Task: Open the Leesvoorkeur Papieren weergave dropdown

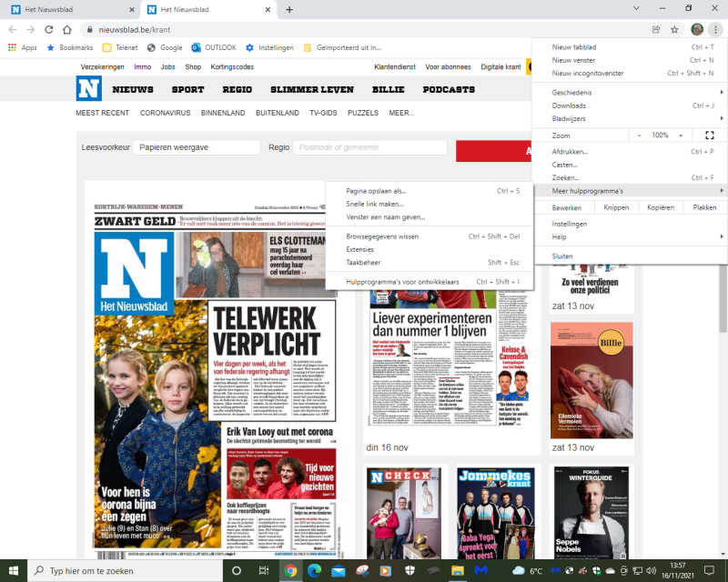Action: pyautogui.click(x=196, y=147)
